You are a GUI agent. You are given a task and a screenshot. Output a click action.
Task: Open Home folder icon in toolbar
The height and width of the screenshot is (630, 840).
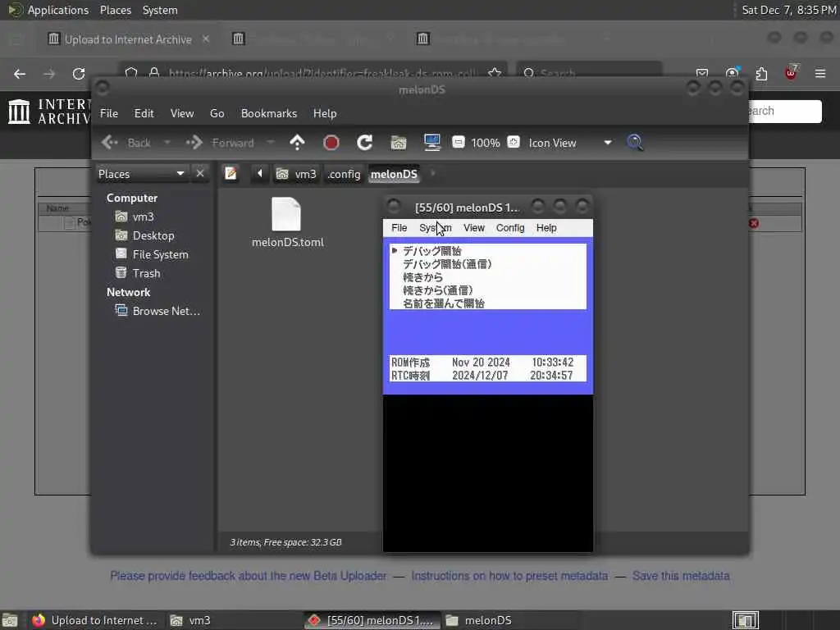[399, 143]
